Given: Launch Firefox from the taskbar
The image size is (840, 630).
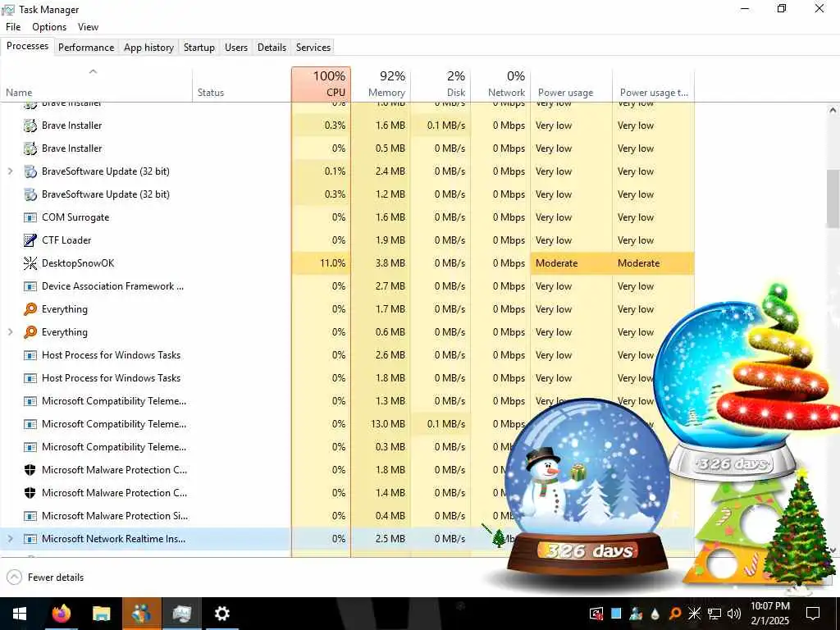Looking at the screenshot, I should [x=61, y=614].
